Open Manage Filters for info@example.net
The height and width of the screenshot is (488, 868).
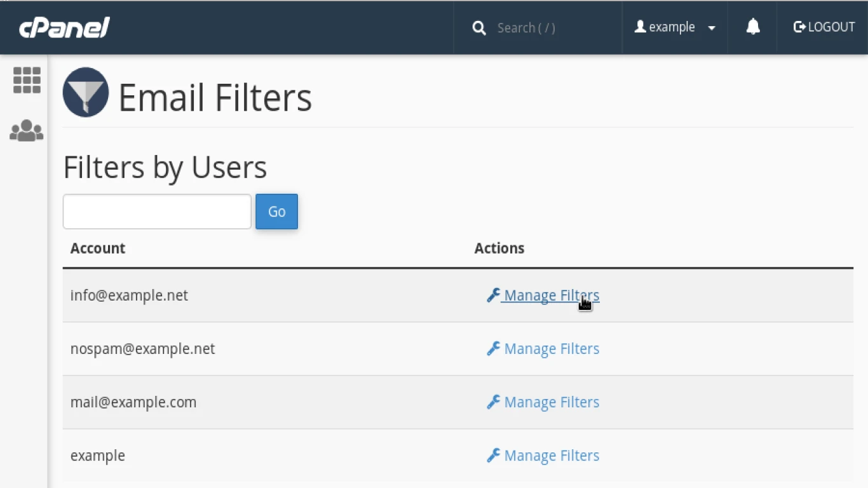click(x=552, y=295)
